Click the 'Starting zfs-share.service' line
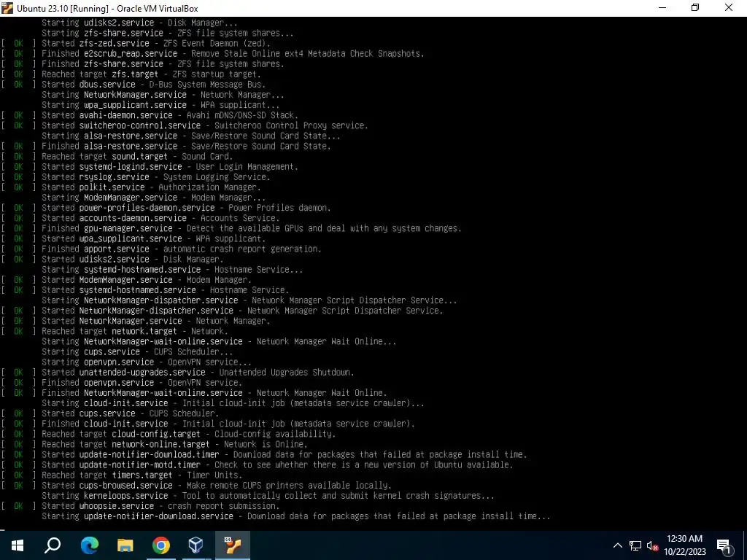The width and height of the screenshot is (747, 560). (168, 34)
